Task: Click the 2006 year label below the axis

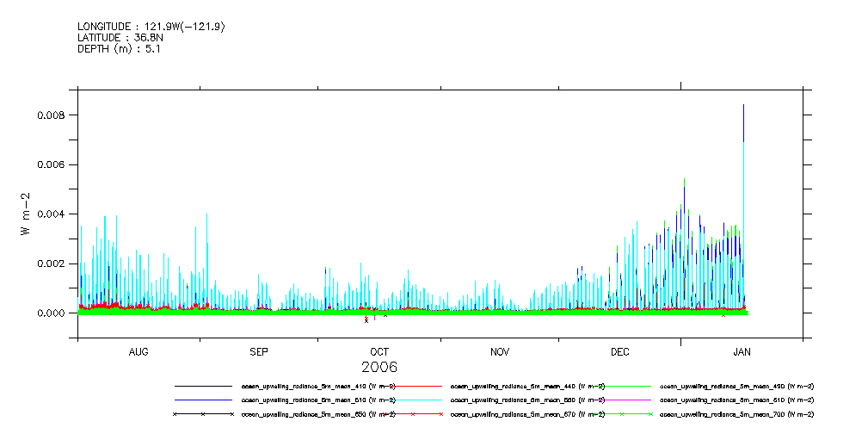Action: click(x=379, y=368)
